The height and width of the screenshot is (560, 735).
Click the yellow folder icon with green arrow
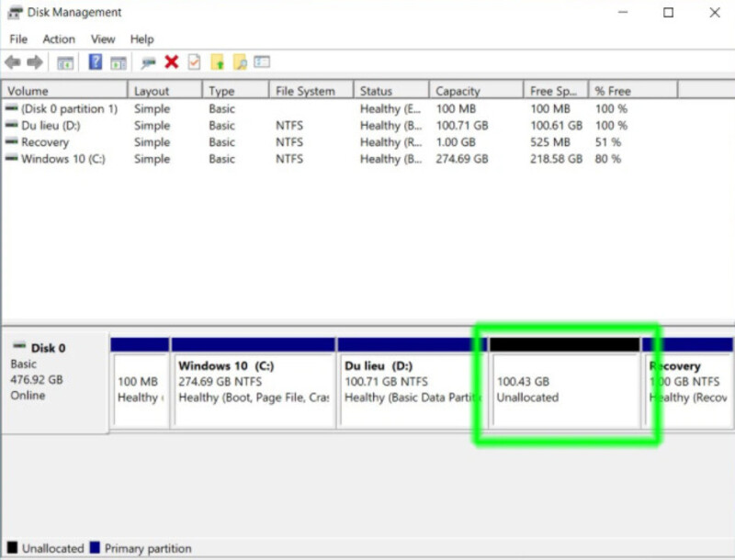coord(217,62)
